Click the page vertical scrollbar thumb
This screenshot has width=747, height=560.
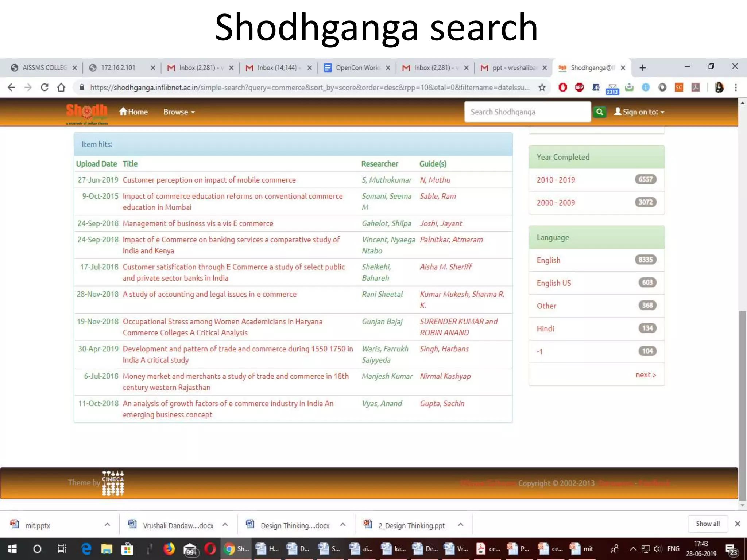[742, 405]
